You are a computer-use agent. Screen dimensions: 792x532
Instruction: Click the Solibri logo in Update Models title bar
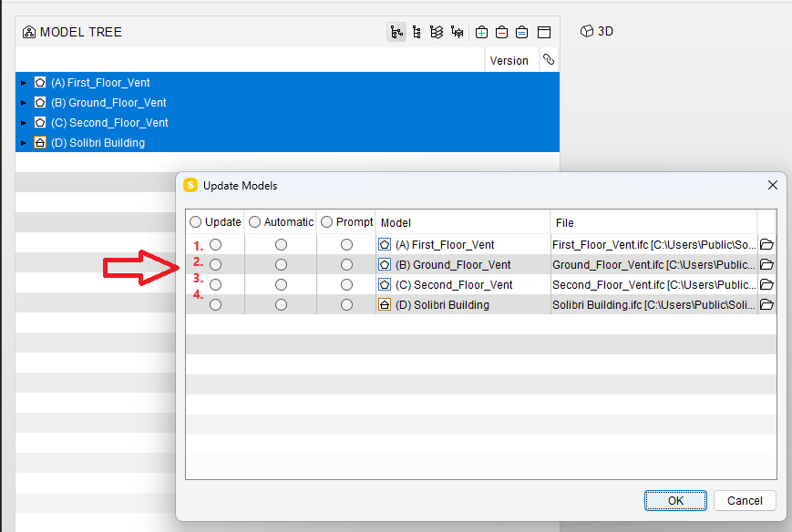[190, 185]
